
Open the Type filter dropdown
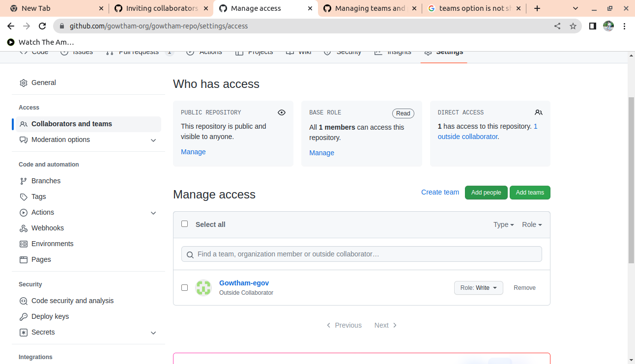pyautogui.click(x=503, y=224)
